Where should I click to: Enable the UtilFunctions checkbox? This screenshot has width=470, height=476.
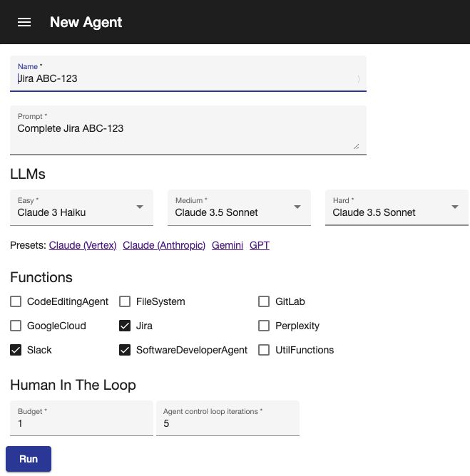[x=264, y=350]
